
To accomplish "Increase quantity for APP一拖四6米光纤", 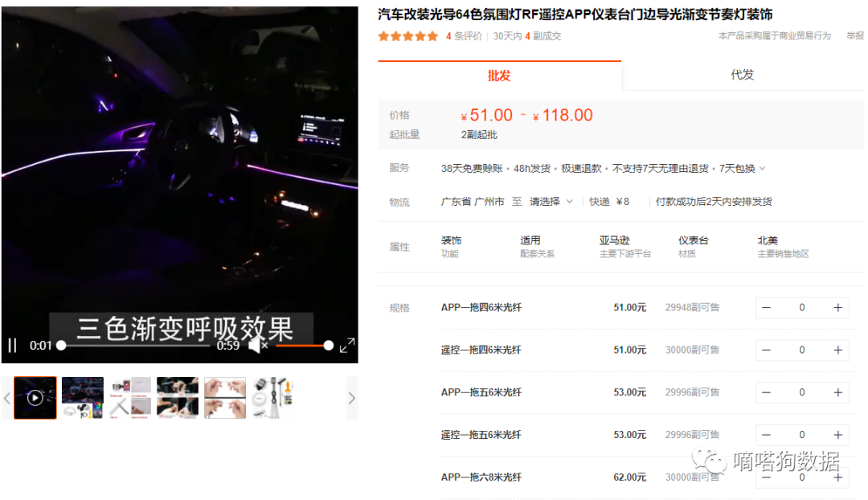I will [x=837, y=308].
